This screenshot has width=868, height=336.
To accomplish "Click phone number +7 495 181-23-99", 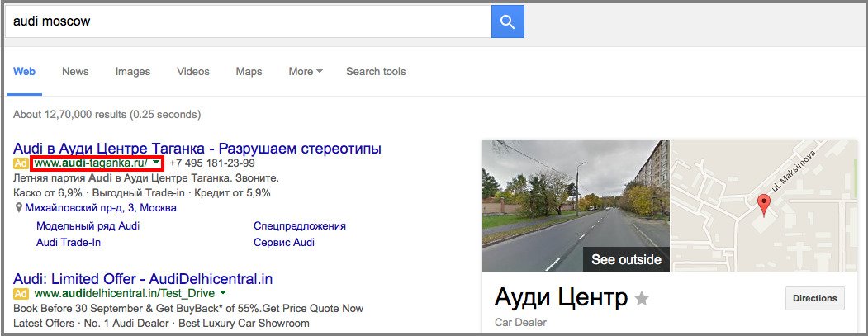I will [212, 163].
